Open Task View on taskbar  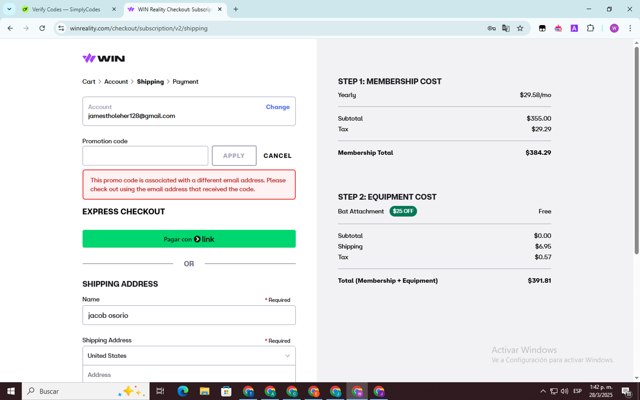tap(160, 391)
